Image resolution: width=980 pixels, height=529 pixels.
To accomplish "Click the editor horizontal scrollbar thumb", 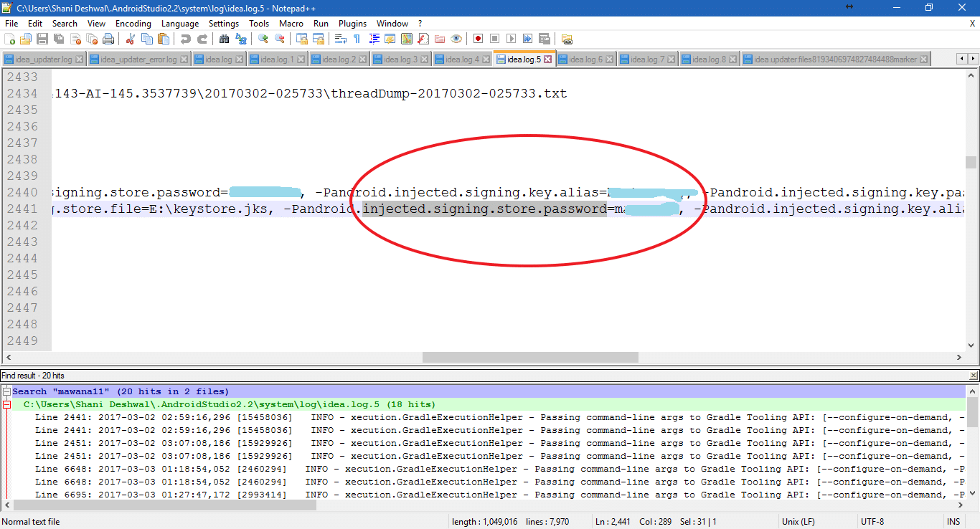I will (529, 357).
